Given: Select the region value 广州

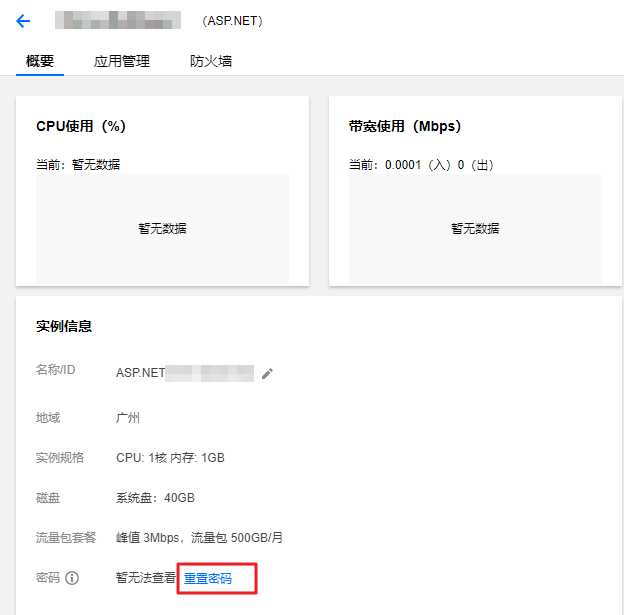Looking at the screenshot, I should tap(128, 418).
